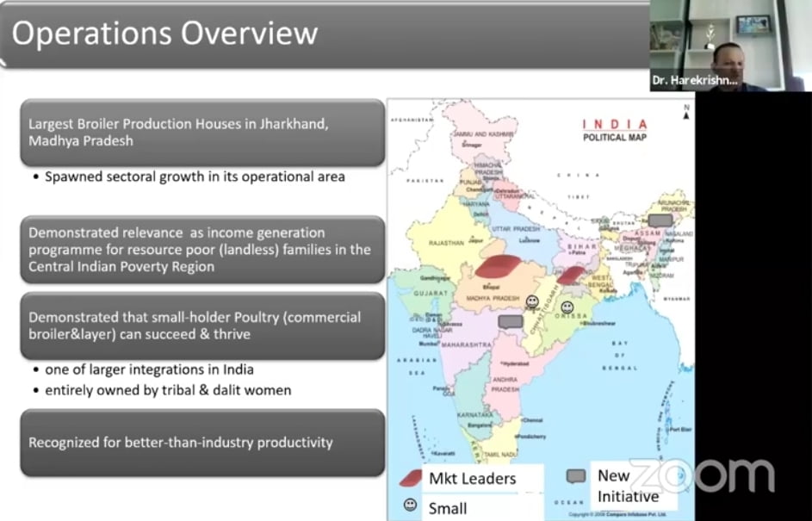The width and height of the screenshot is (812, 521).
Task: Click the north arrow compass on the map
Action: pos(686,112)
